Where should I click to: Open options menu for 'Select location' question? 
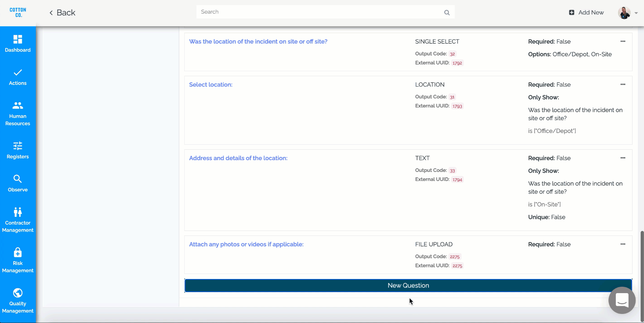(x=623, y=85)
